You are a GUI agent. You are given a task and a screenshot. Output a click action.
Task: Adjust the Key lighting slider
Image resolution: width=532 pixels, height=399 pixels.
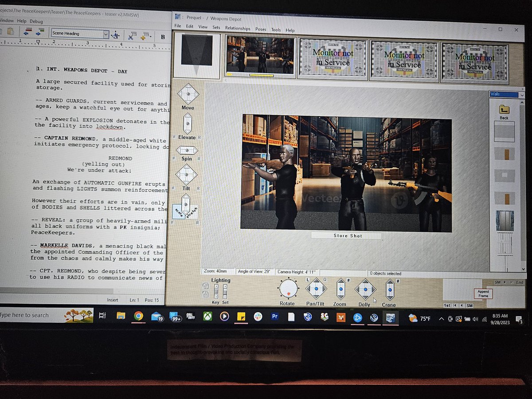[x=216, y=291]
